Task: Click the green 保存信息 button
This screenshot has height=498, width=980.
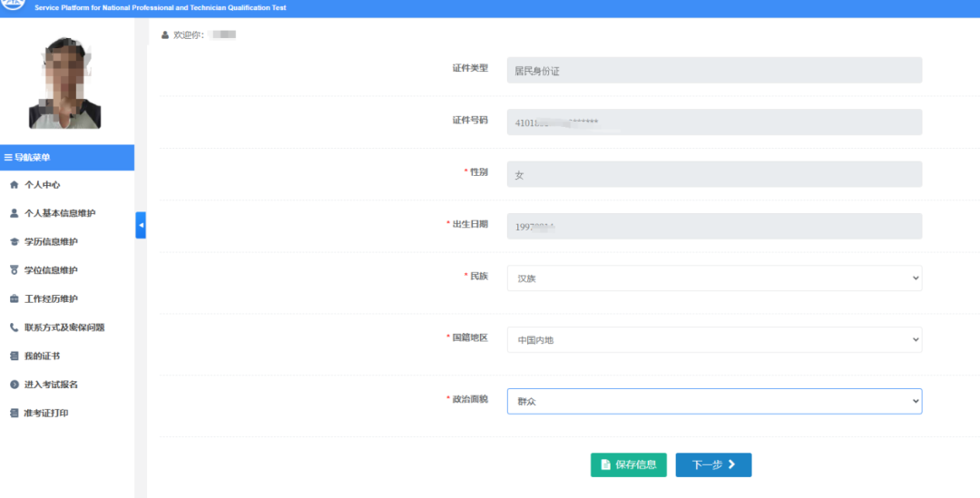Action: tap(629, 464)
